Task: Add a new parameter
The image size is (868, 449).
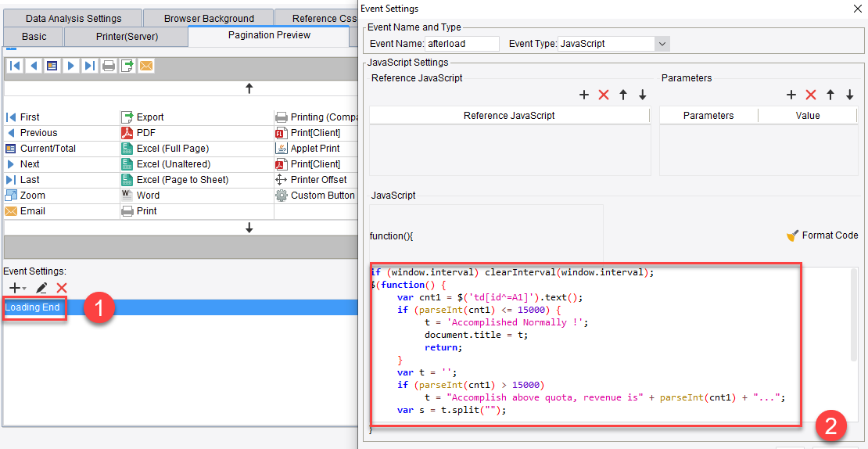Action: [x=791, y=95]
